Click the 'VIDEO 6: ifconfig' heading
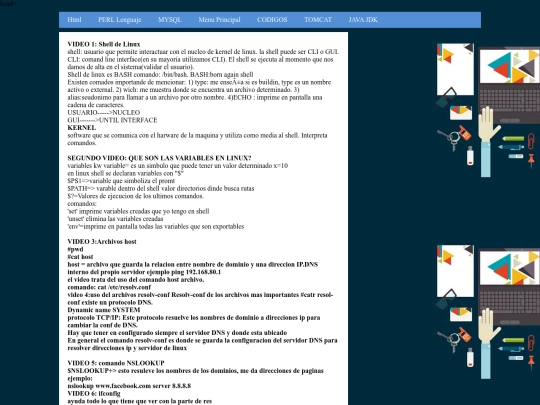 pos(94,393)
